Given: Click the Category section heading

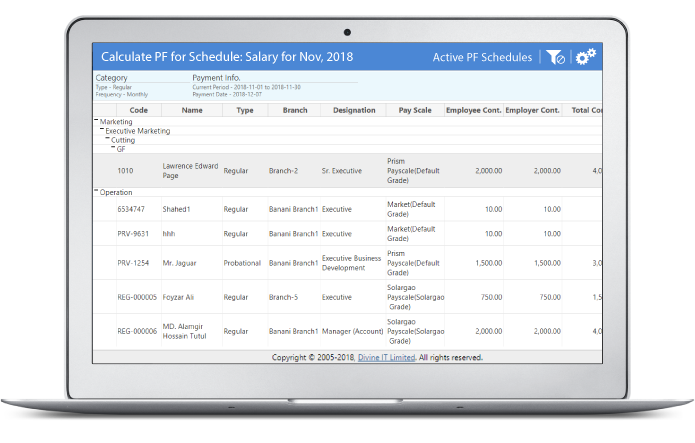Looking at the screenshot, I should click(x=111, y=78).
